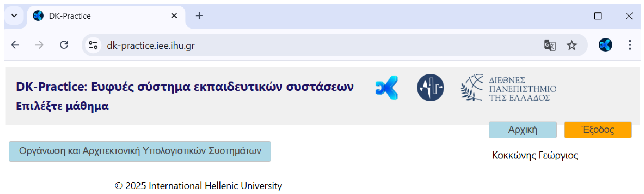This screenshot has width=644, height=194.
Task: Expand the tab search dropdown chevron
Action: click(x=14, y=16)
